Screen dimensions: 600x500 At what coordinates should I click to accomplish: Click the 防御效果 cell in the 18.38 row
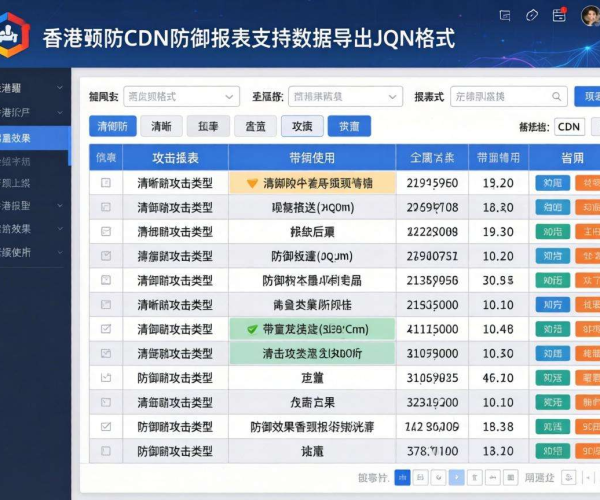click(x=312, y=427)
